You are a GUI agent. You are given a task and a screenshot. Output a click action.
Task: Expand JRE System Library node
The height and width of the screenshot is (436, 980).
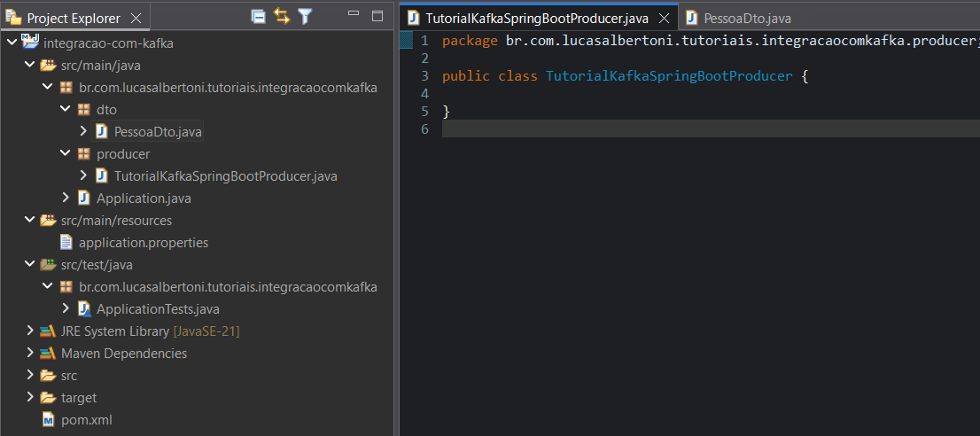pos(29,331)
